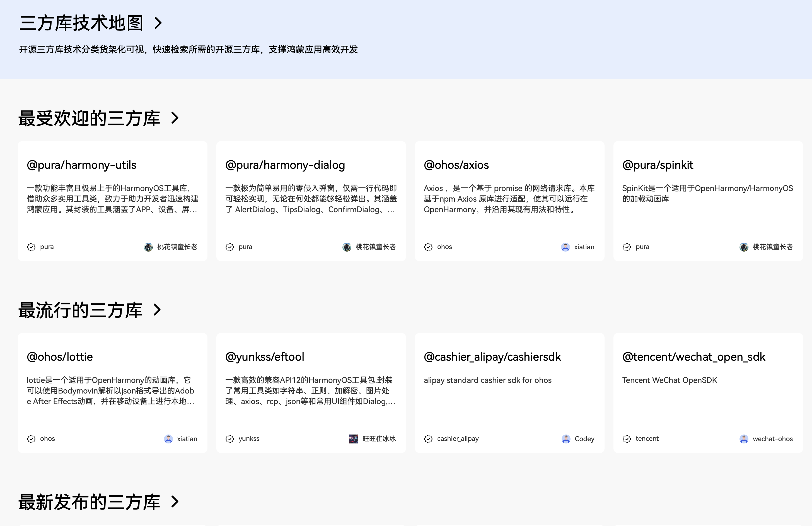The image size is (812, 526).
Task: Open the @pura/harmony-utils library title
Action: pos(81,165)
